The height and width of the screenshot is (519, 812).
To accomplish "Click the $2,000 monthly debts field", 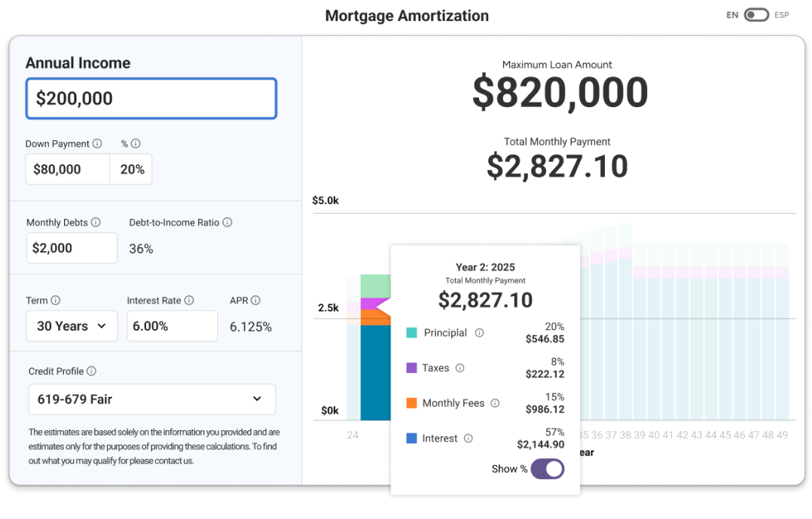I will click(x=72, y=248).
